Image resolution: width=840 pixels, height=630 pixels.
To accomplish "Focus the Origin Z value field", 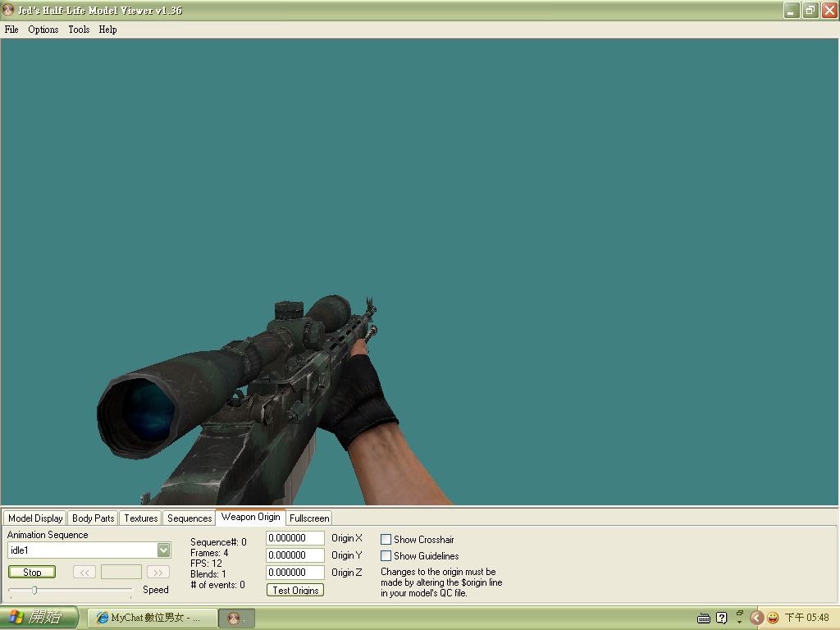I will point(295,572).
